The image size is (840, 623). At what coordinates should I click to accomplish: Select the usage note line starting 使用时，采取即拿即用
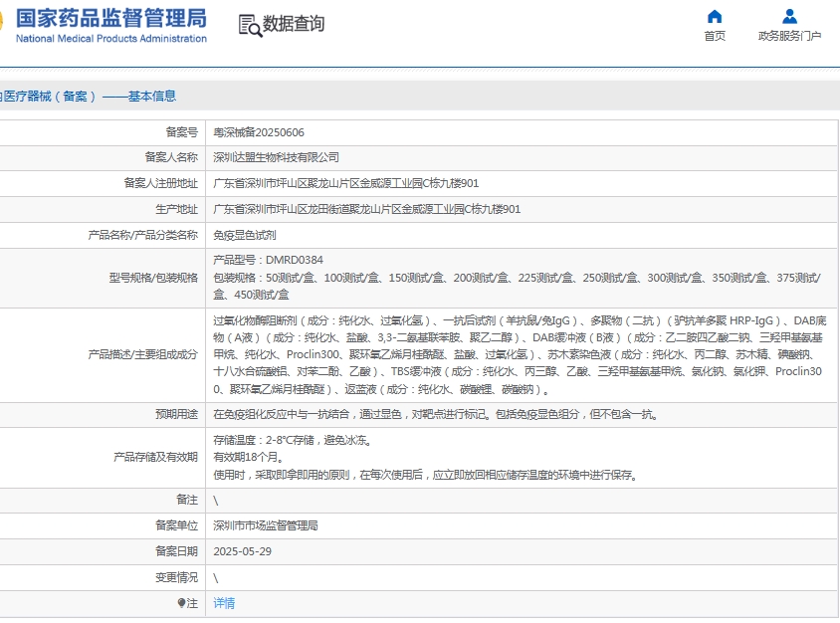[x=426, y=475]
